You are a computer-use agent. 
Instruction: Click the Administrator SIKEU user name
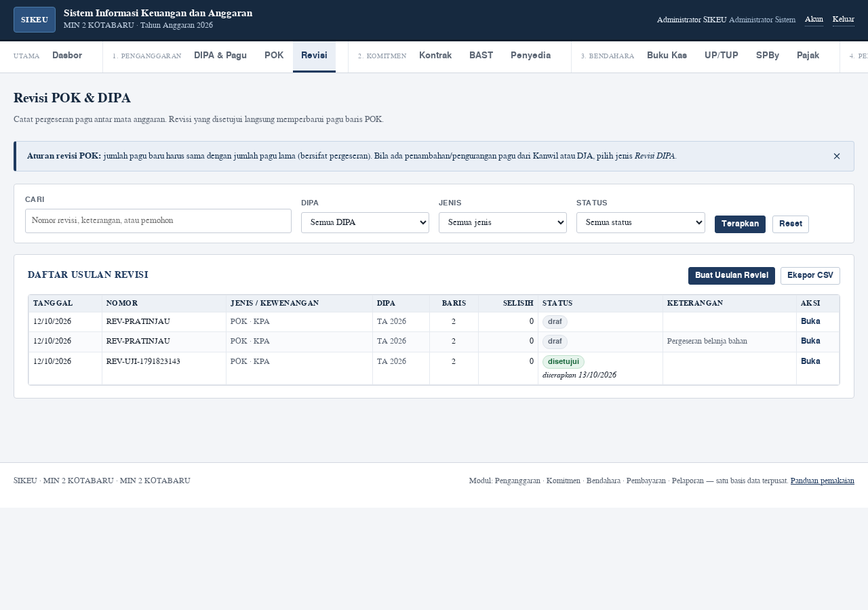[692, 20]
